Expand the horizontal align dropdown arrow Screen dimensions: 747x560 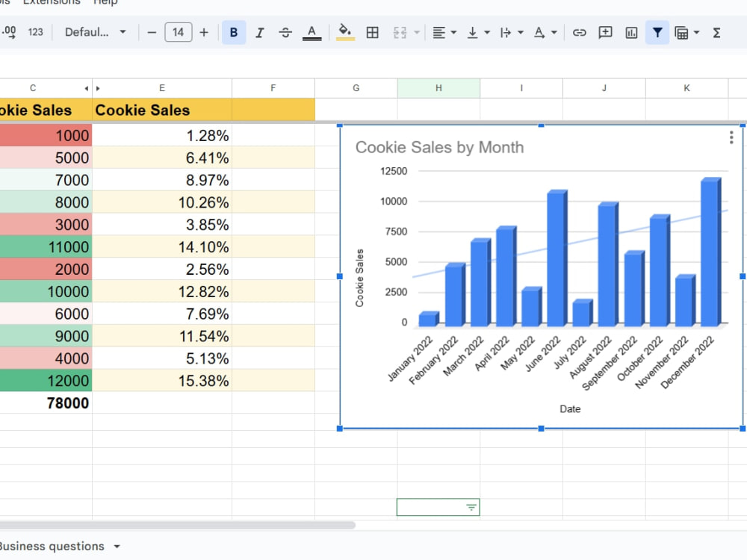point(453,32)
